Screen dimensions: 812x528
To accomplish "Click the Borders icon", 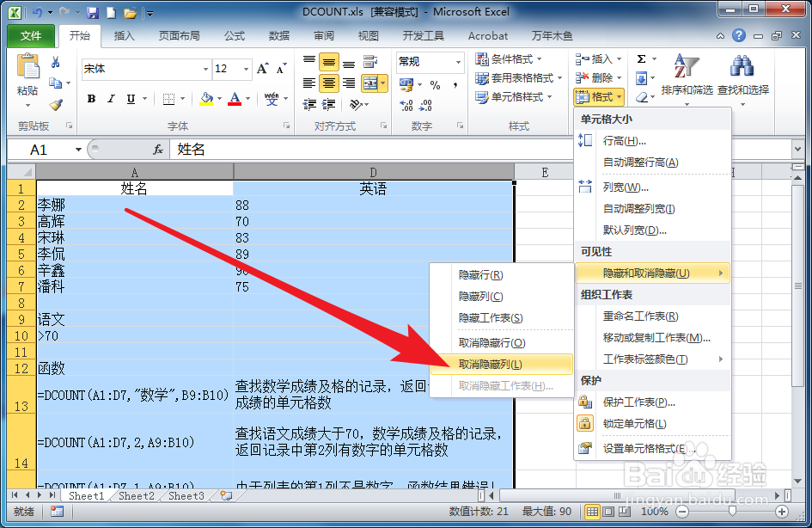I will pos(168,98).
